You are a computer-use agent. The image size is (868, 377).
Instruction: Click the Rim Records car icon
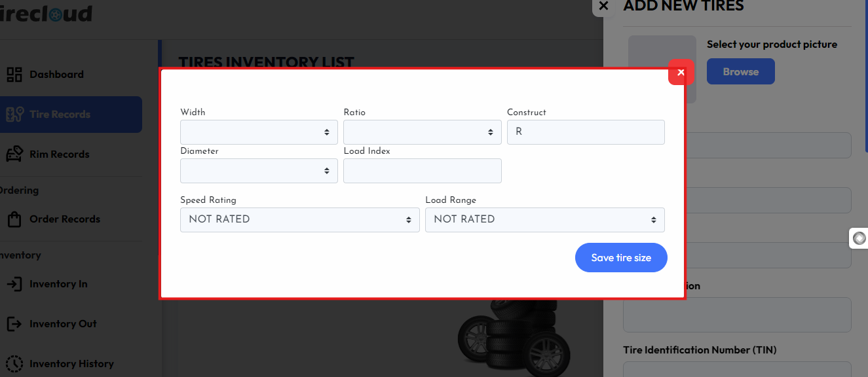tap(14, 154)
